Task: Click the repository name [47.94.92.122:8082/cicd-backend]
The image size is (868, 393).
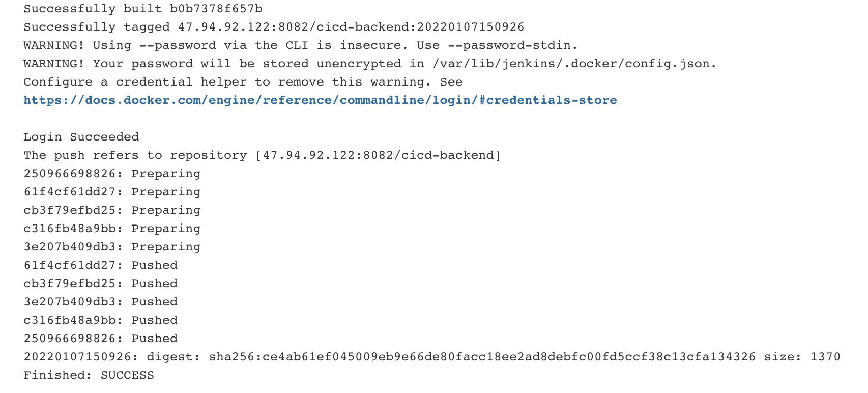Action: [x=378, y=155]
